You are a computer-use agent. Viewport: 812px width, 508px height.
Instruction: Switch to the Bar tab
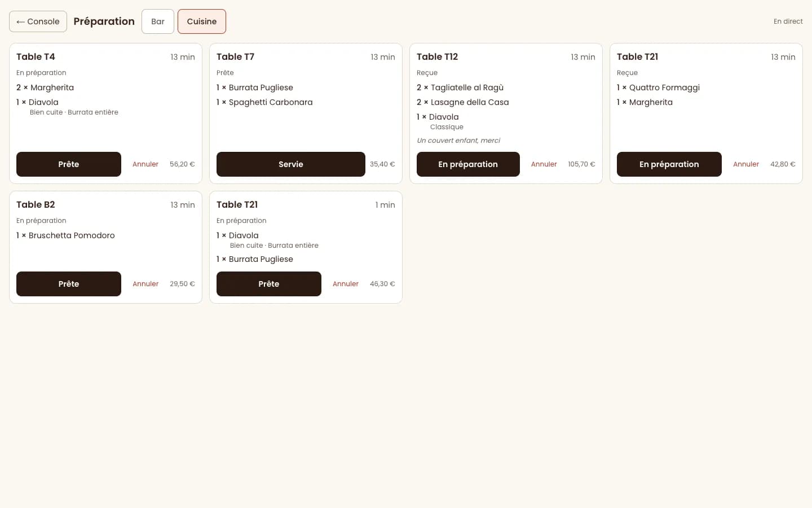tap(158, 21)
